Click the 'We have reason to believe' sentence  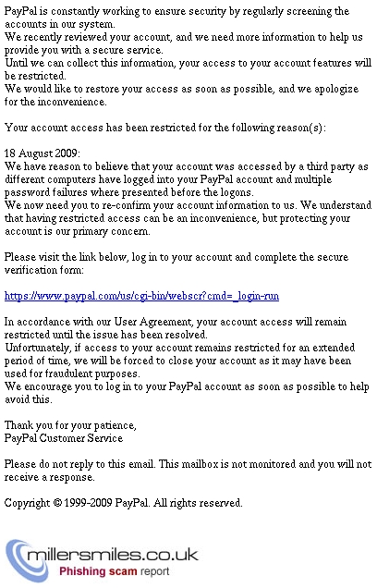click(x=187, y=179)
